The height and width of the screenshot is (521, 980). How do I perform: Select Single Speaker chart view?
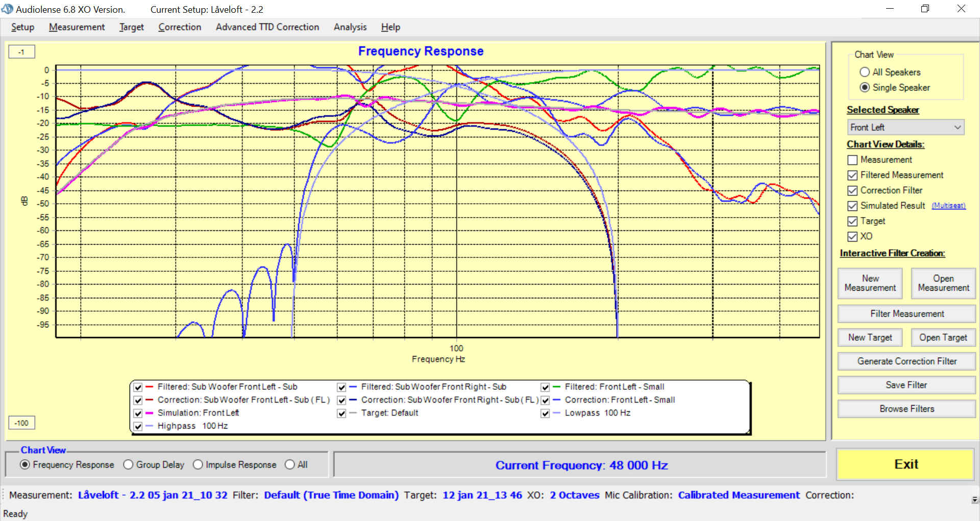(x=865, y=87)
